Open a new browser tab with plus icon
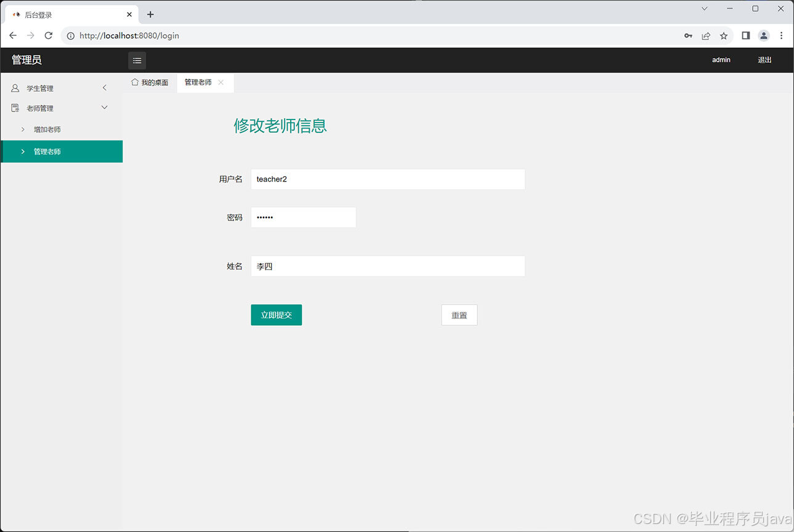Image resolution: width=794 pixels, height=532 pixels. (x=150, y=14)
